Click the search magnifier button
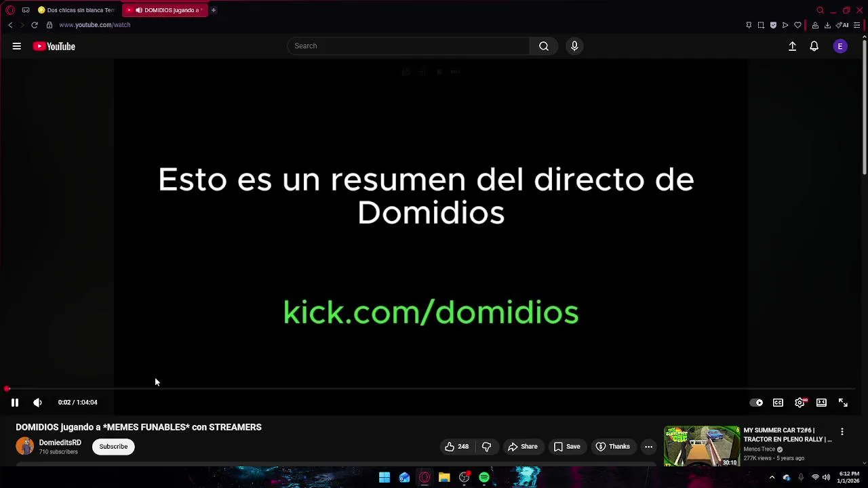This screenshot has height=488, width=868. (x=544, y=46)
